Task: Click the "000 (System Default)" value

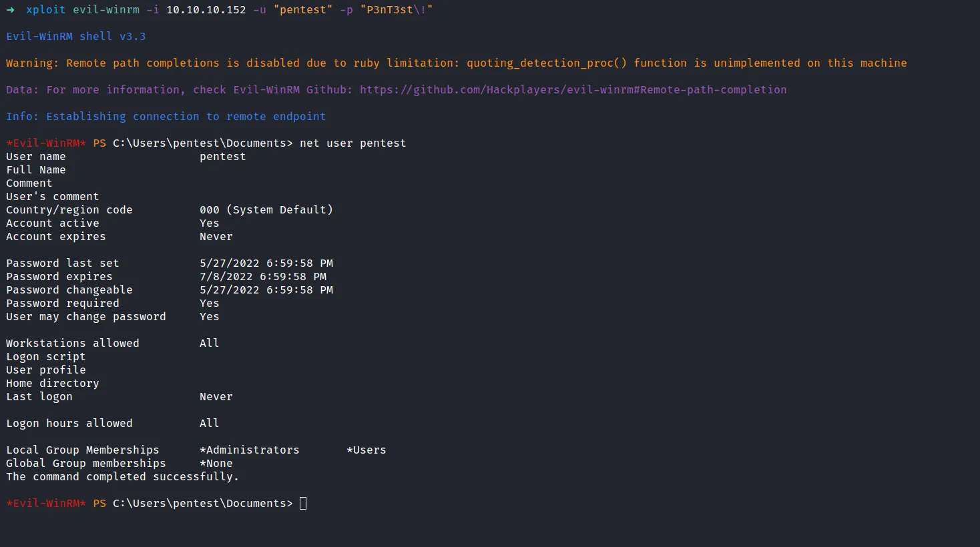Action: point(266,210)
